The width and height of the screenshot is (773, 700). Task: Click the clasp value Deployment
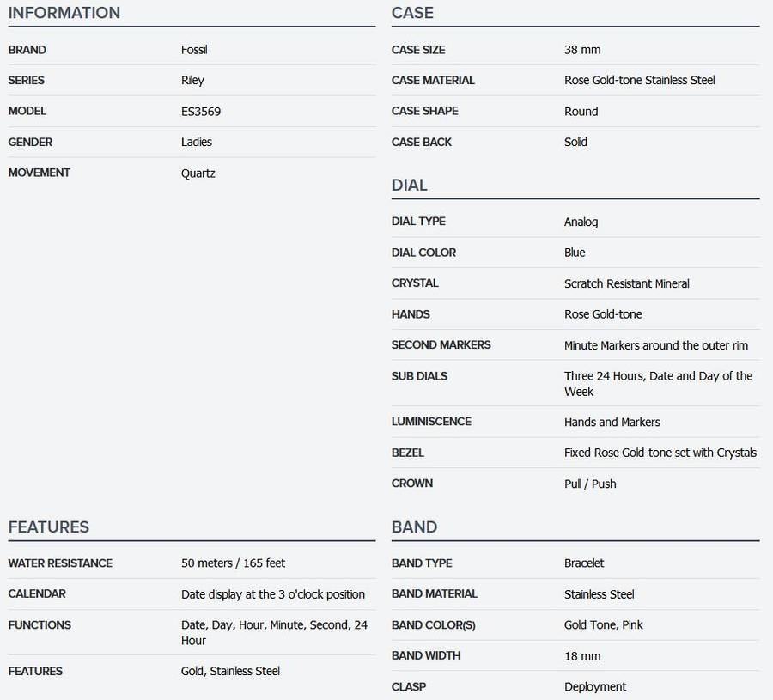(595, 687)
